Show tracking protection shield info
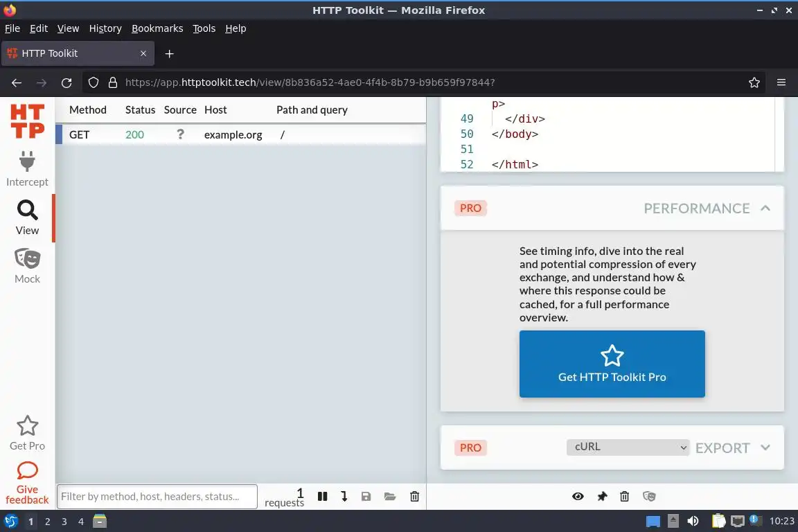 tap(93, 82)
